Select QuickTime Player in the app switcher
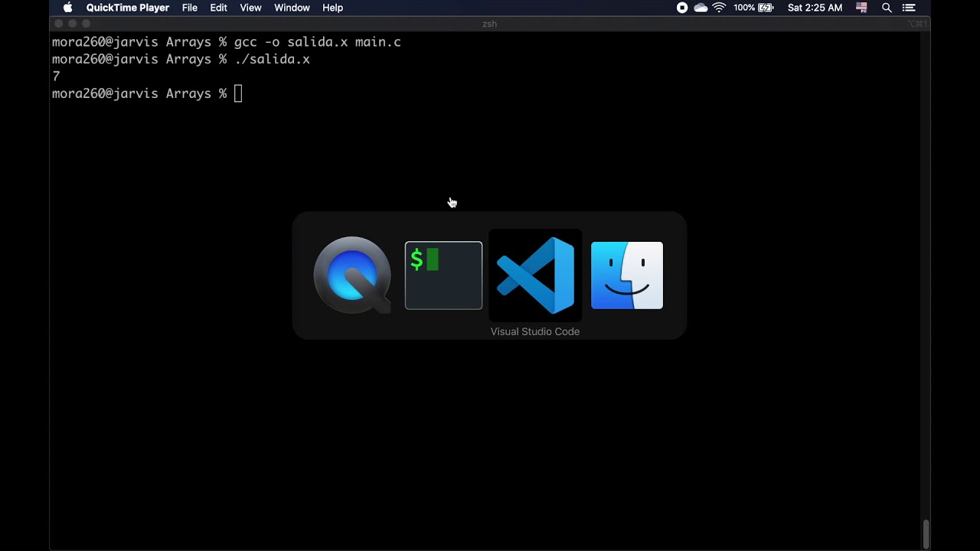The width and height of the screenshot is (980, 551). pos(352,275)
